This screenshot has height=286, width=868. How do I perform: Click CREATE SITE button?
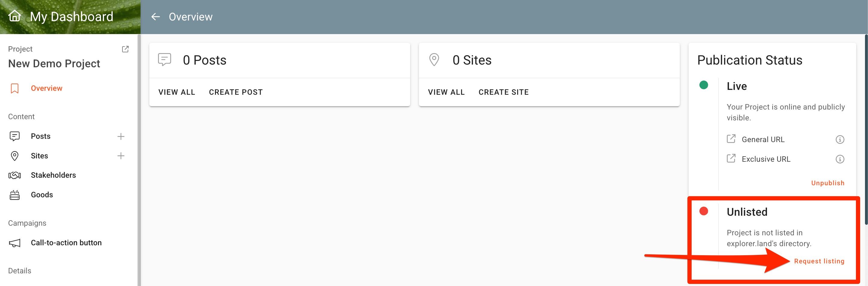click(x=504, y=92)
